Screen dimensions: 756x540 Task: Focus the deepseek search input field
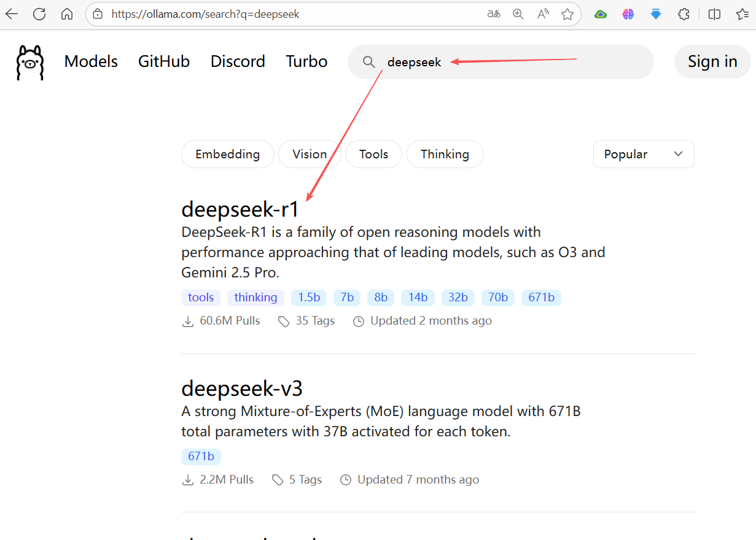501,61
